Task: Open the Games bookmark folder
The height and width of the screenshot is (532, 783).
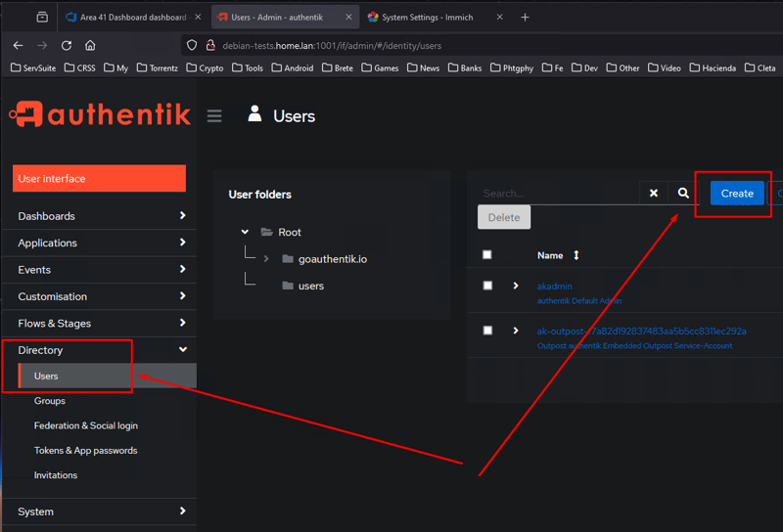Action: click(x=380, y=67)
